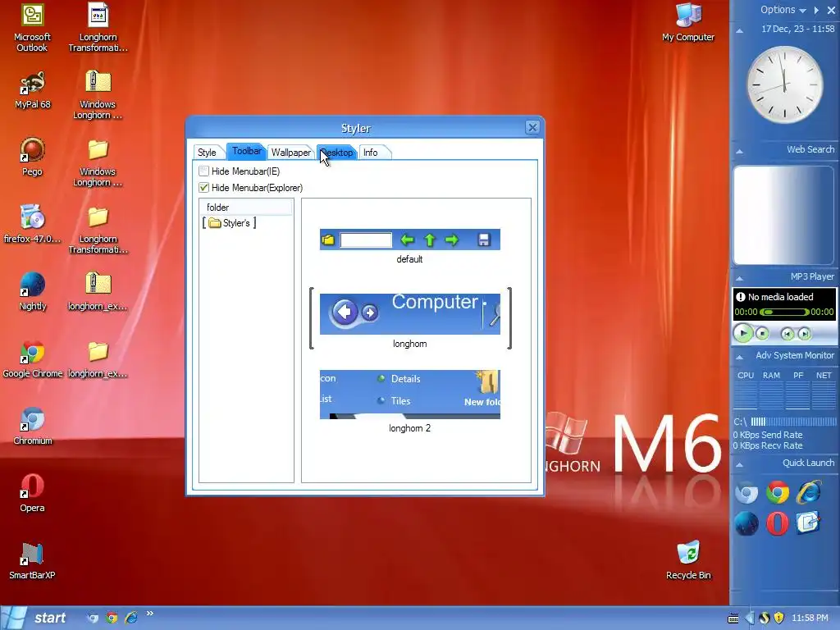Launch Nightly globe from sidebar Quick Launch

[x=746, y=523]
